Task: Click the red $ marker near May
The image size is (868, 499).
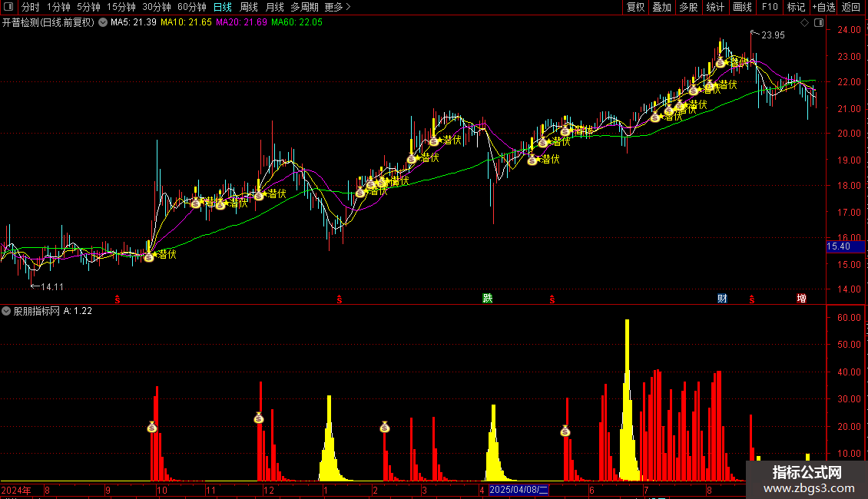Action: (x=552, y=299)
